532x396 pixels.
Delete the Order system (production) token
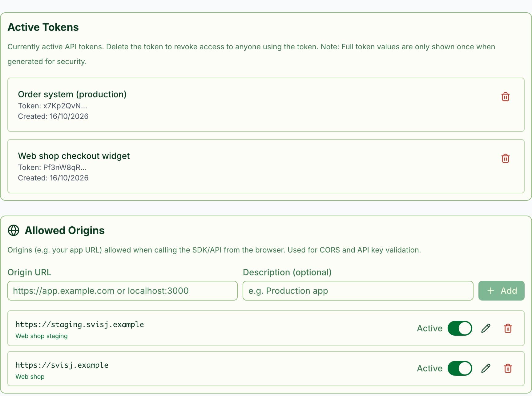coord(505,97)
